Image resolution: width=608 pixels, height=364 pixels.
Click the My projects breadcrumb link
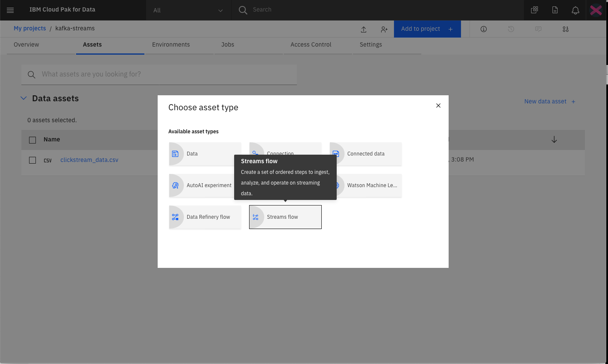[x=30, y=28]
